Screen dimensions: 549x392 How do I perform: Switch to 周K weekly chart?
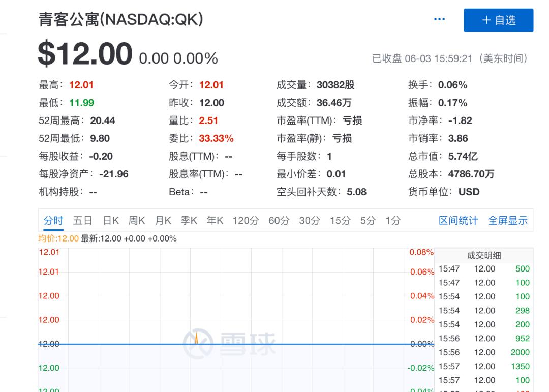[137, 221]
